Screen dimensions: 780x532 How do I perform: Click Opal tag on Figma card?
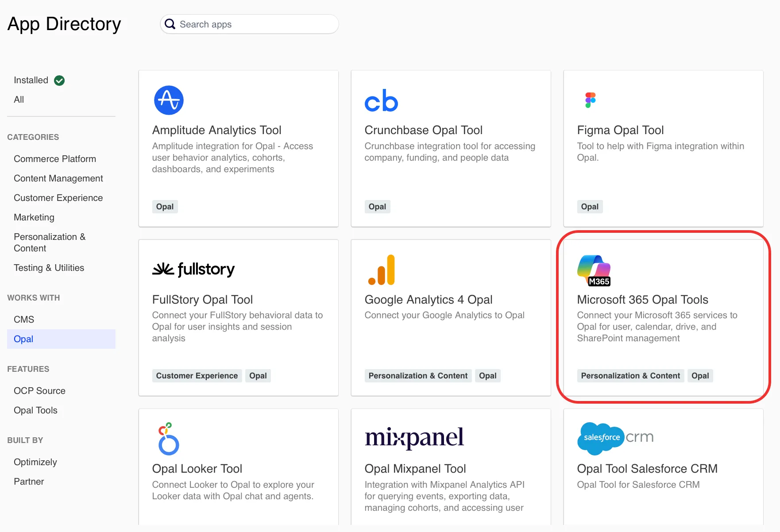pos(590,207)
